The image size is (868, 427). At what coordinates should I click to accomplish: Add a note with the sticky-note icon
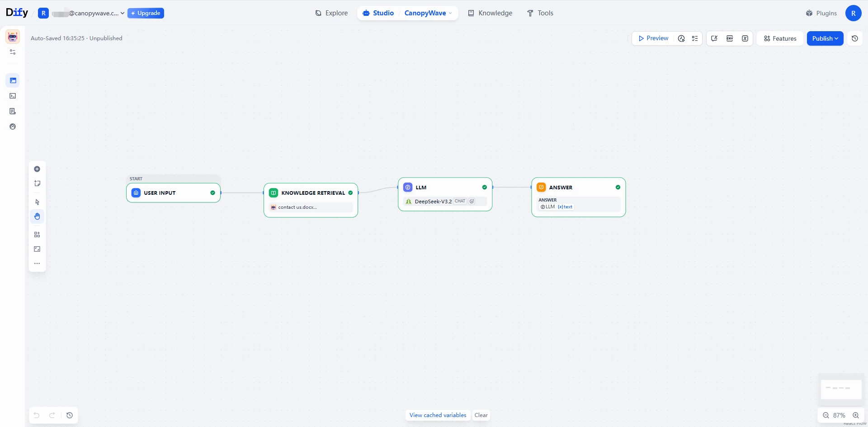click(x=37, y=183)
